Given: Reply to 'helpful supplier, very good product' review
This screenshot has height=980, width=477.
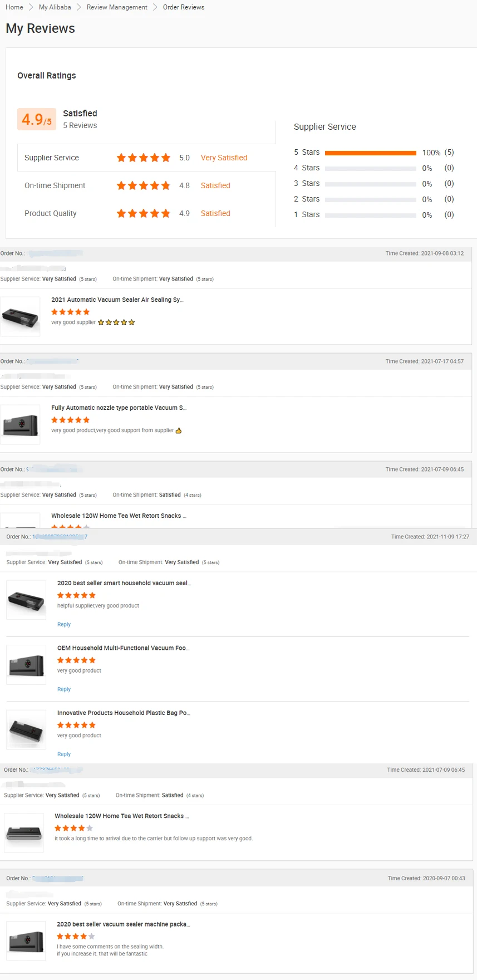Looking at the screenshot, I should [x=64, y=624].
